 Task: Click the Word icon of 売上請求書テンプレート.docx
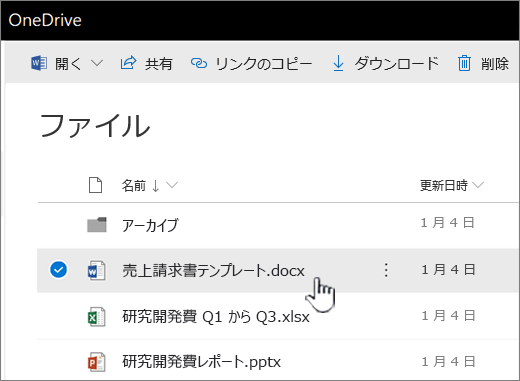pos(96,270)
